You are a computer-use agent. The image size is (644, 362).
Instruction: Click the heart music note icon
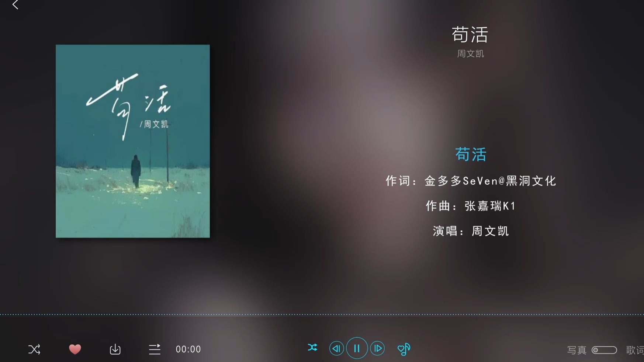(404, 349)
